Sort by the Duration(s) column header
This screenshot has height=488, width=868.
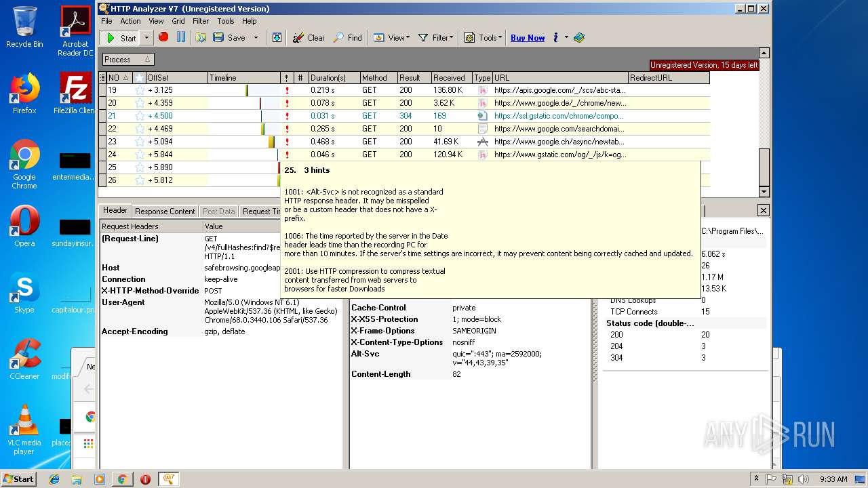click(x=334, y=78)
